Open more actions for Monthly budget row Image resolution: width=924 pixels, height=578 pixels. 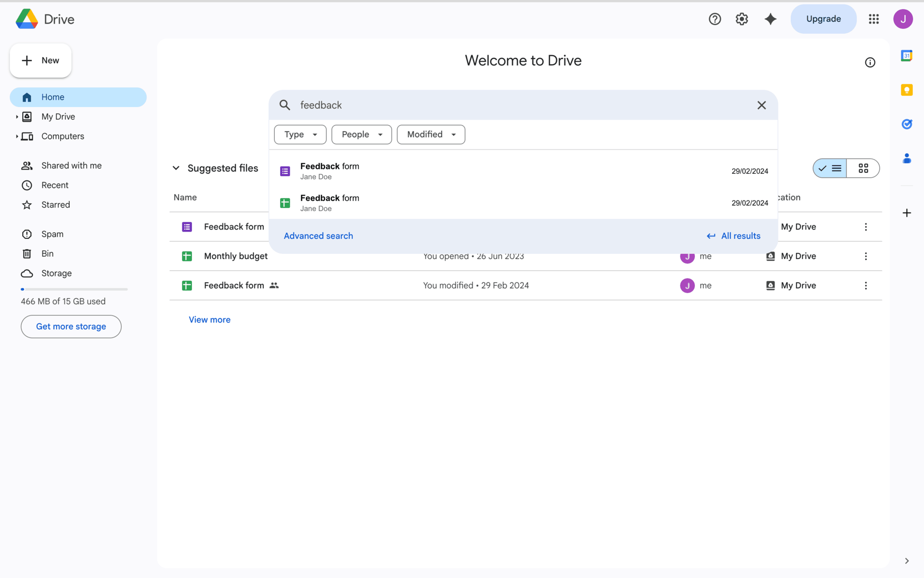tap(865, 256)
